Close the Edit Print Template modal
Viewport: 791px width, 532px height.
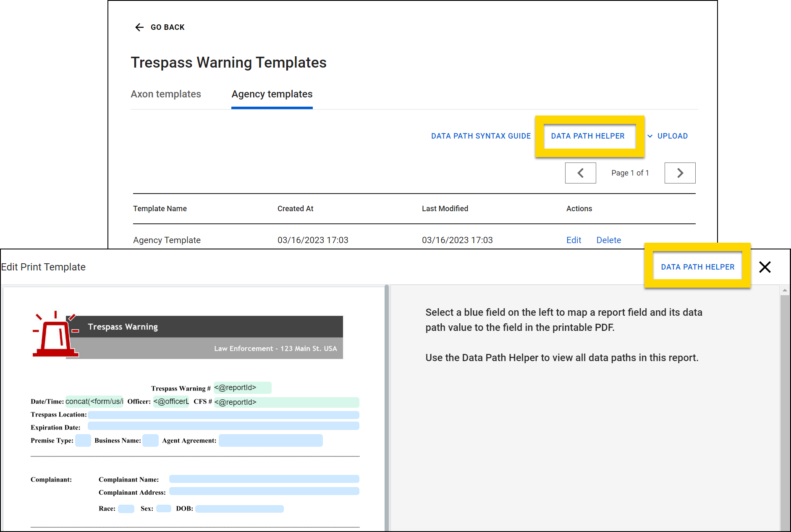[x=765, y=267]
